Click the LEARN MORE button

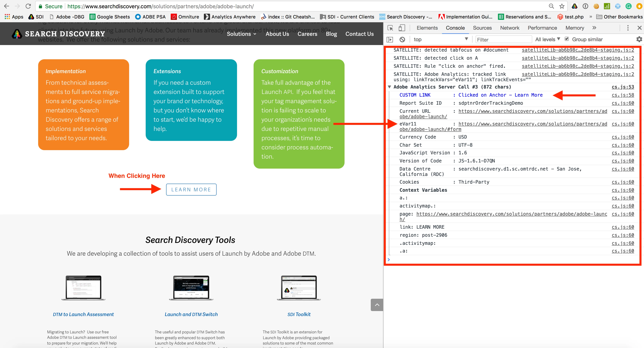[191, 189]
